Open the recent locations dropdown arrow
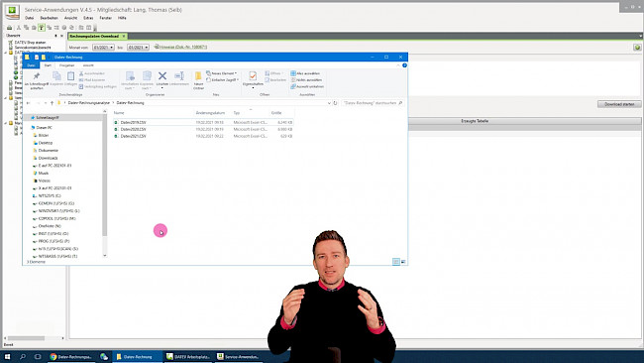This screenshot has height=363, width=644. coord(46,103)
